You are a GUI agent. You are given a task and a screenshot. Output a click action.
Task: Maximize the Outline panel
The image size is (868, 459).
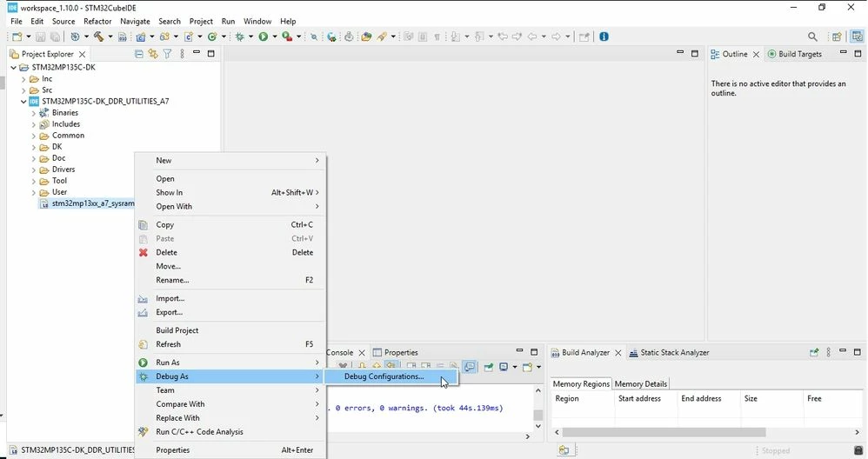pos(858,54)
